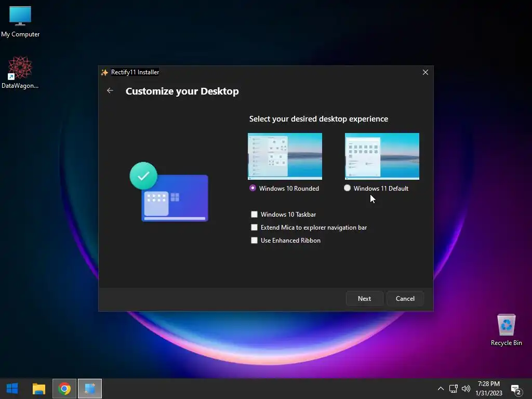Viewport: 532px width, 399px height.
Task: Click the Rectify11 Installer taskbar button
Action: point(90,389)
